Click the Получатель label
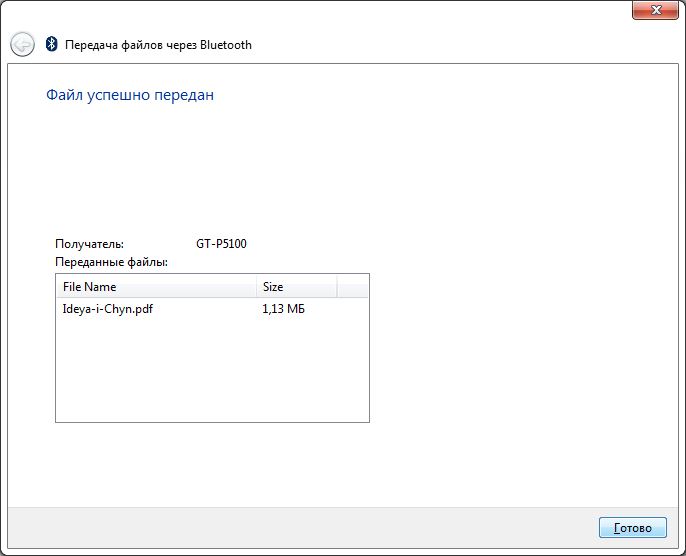 pos(90,244)
